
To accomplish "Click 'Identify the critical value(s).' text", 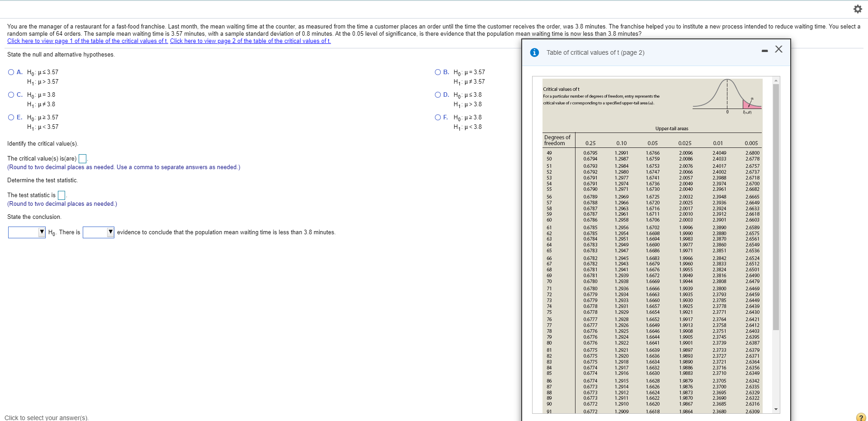I will tap(42, 144).
